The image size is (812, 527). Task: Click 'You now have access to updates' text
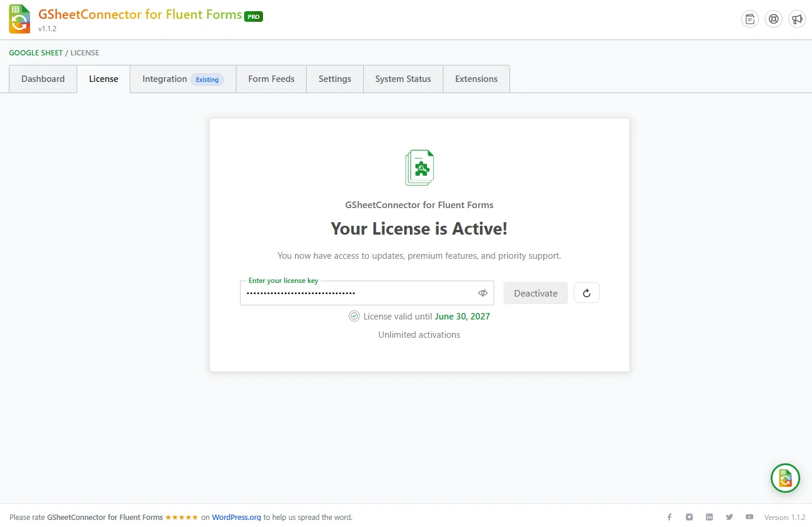coord(419,256)
